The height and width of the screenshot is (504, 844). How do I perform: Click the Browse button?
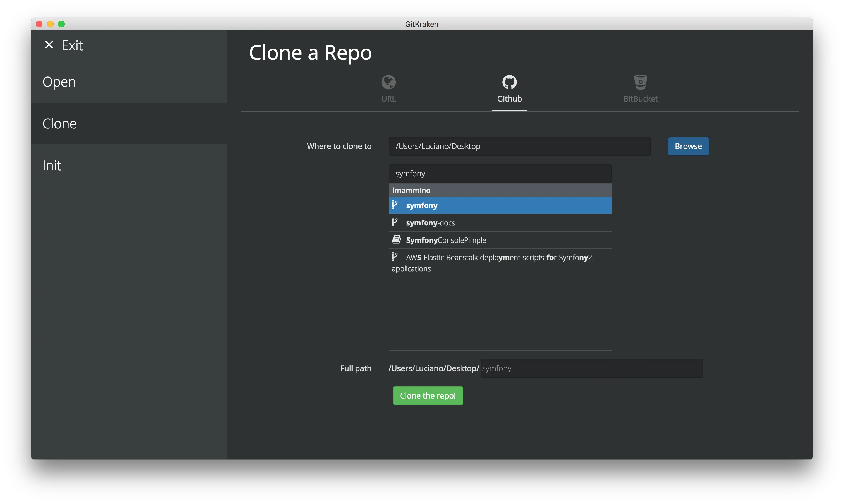pyautogui.click(x=688, y=146)
